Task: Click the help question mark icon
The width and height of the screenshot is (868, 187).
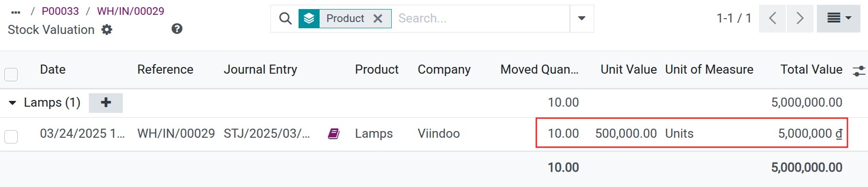Action: click(x=177, y=29)
